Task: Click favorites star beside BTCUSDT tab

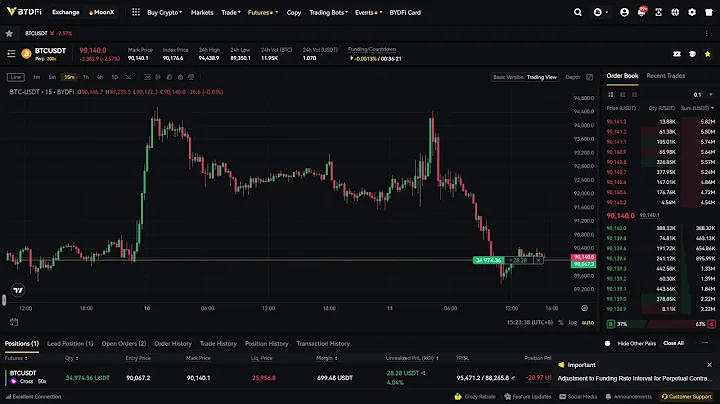Action: pos(9,34)
